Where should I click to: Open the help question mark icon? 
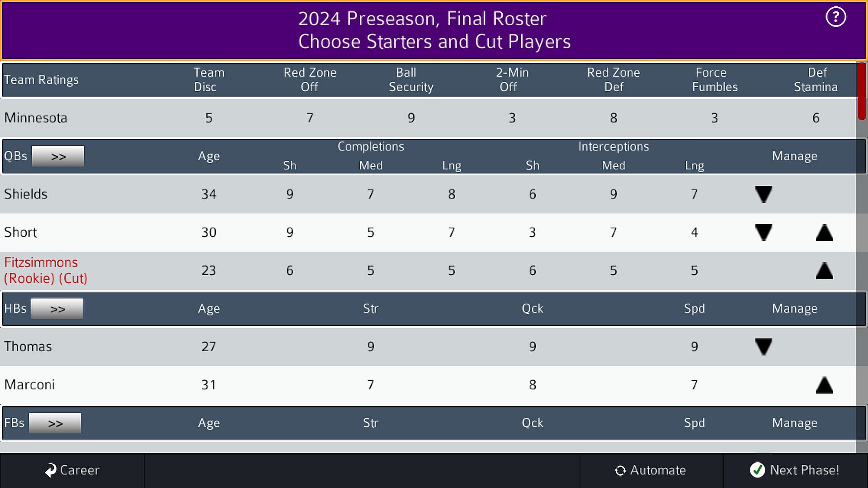click(x=835, y=18)
